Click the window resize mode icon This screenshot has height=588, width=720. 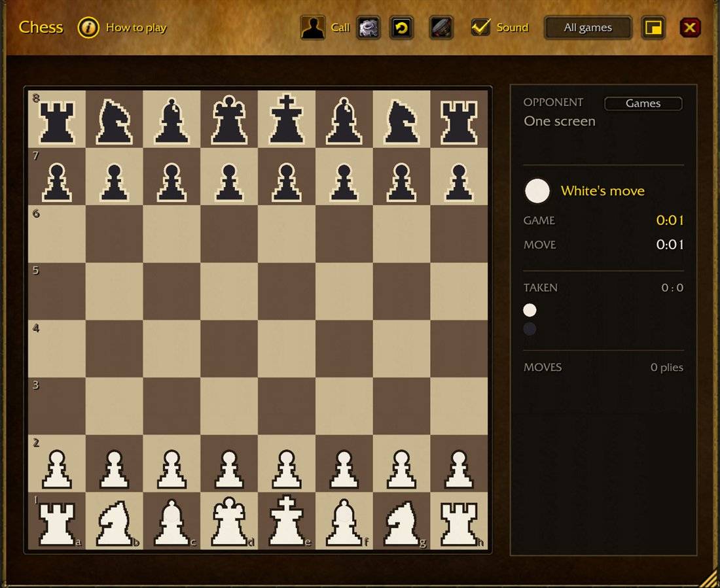[x=653, y=27]
